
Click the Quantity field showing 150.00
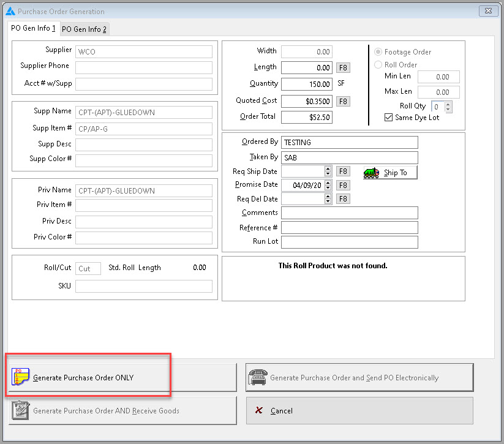(x=307, y=85)
